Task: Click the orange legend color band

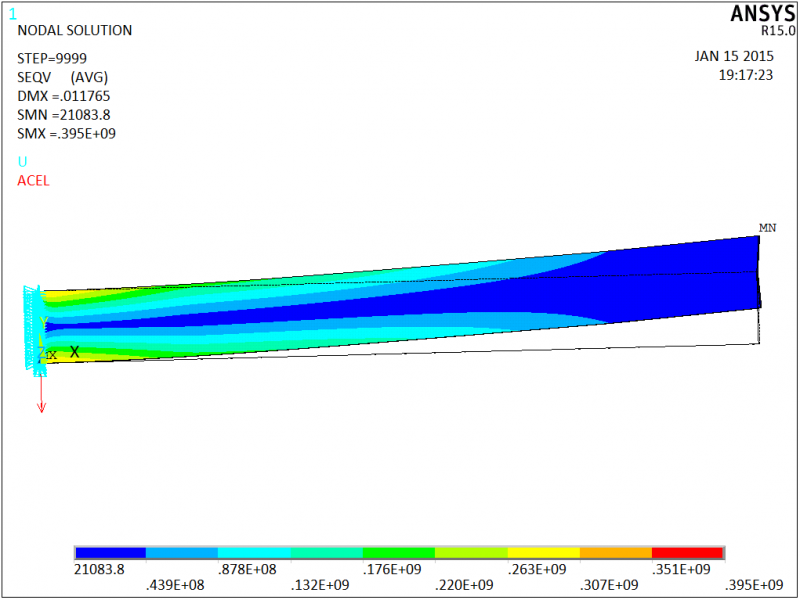Action: (616, 553)
